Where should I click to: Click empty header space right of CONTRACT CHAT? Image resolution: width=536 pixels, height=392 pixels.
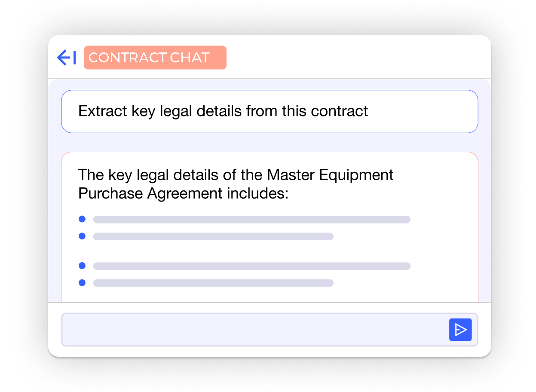357,58
